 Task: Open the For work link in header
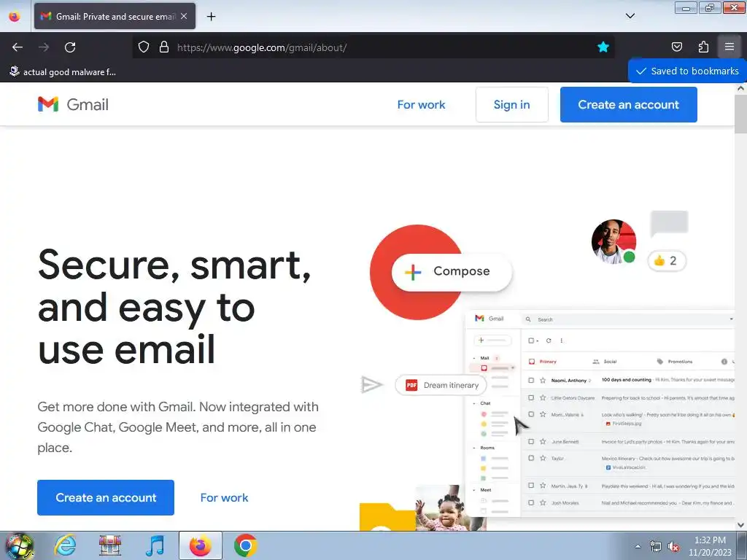coord(421,104)
